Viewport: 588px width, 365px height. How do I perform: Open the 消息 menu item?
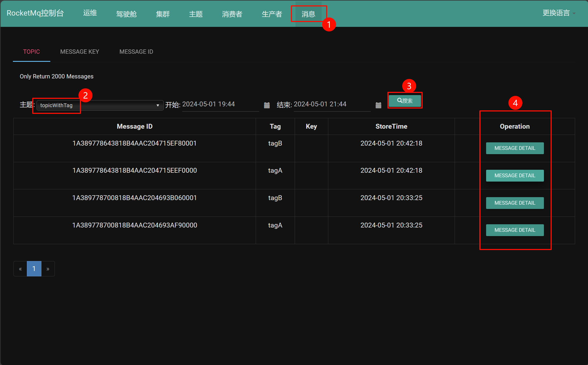(308, 14)
